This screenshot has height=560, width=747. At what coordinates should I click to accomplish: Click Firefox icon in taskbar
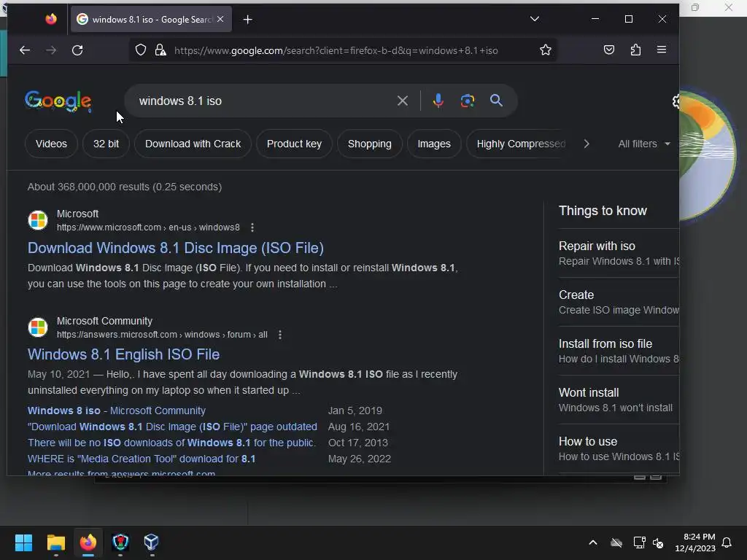coord(88,542)
